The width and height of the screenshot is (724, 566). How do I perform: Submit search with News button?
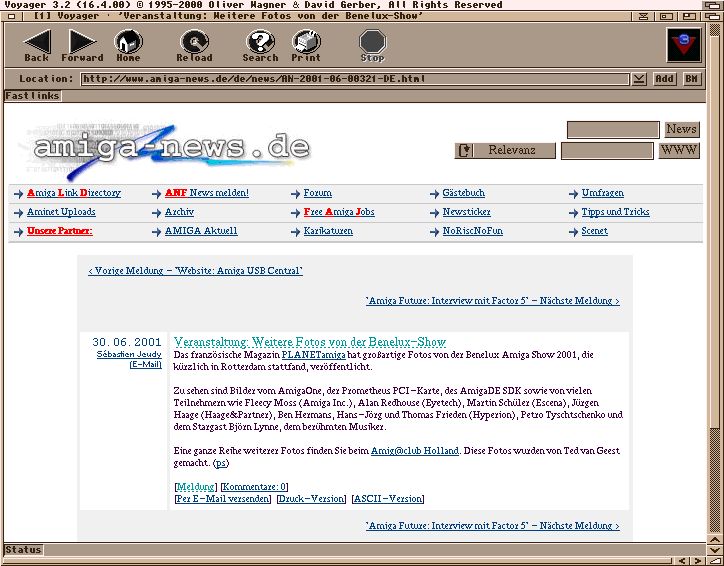pos(682,129)
